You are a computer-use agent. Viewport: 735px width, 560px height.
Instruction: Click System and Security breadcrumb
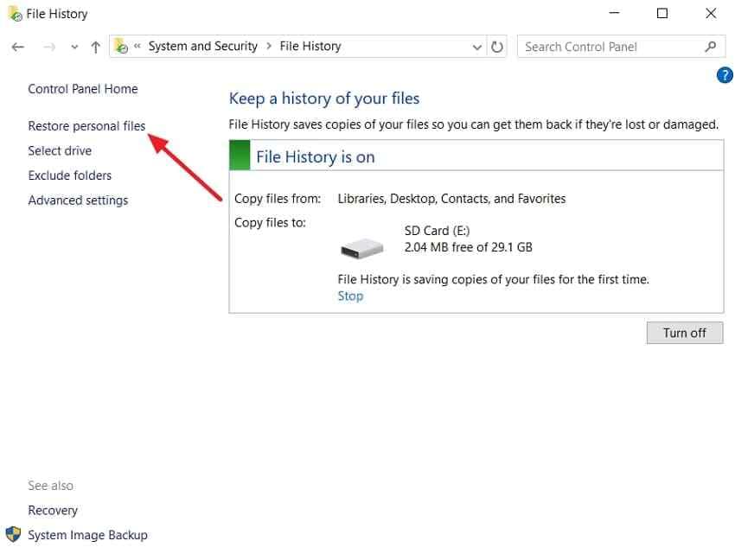pos(203,47)
